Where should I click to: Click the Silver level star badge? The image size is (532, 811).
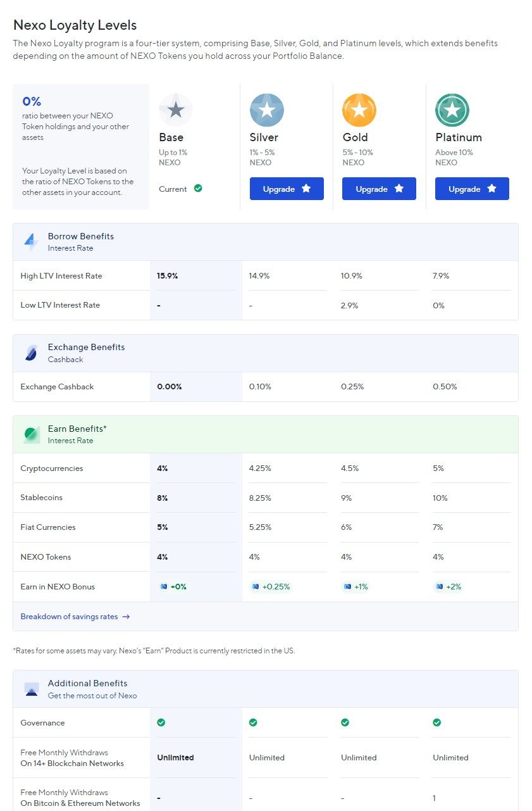(x=267, y=110)
